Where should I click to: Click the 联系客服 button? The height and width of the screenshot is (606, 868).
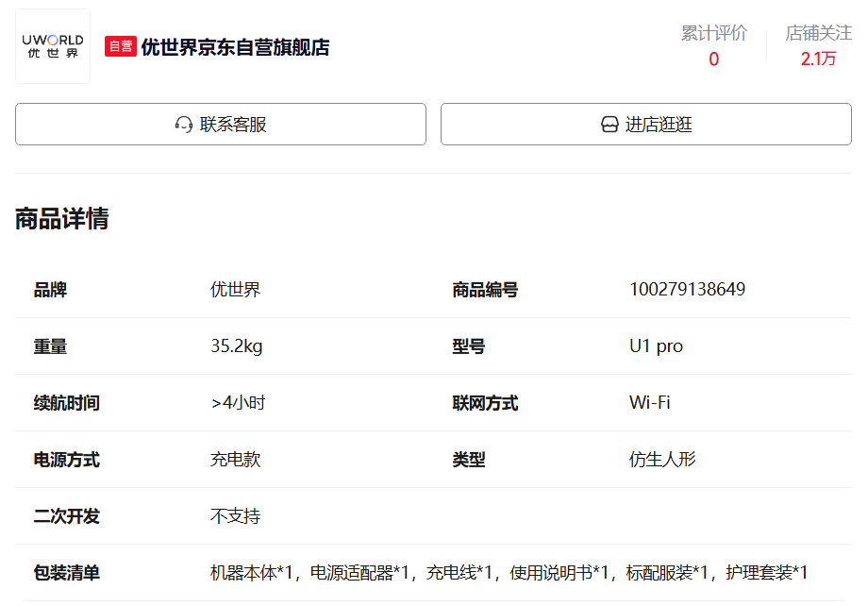[x=221, y=124]
